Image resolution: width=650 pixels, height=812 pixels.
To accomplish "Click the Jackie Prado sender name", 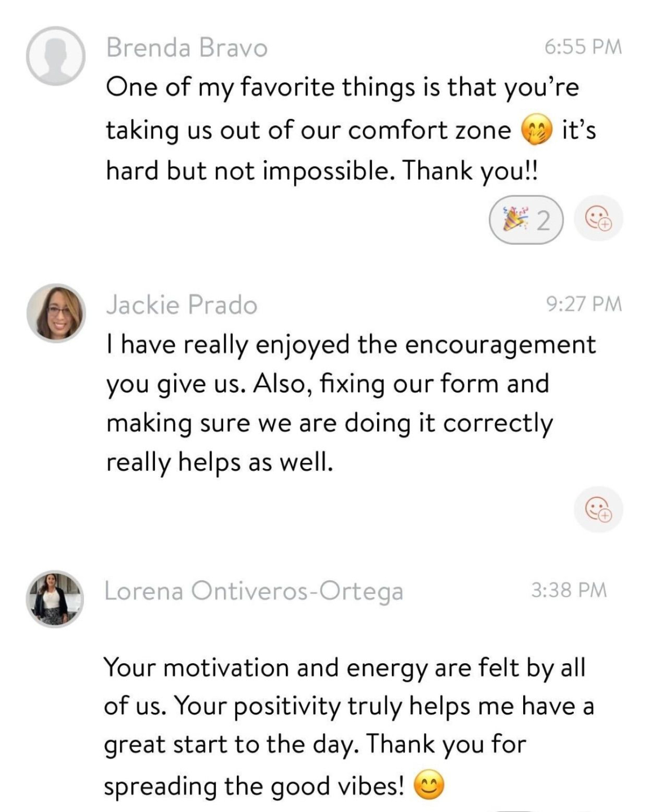I will [x=182, y=305].
